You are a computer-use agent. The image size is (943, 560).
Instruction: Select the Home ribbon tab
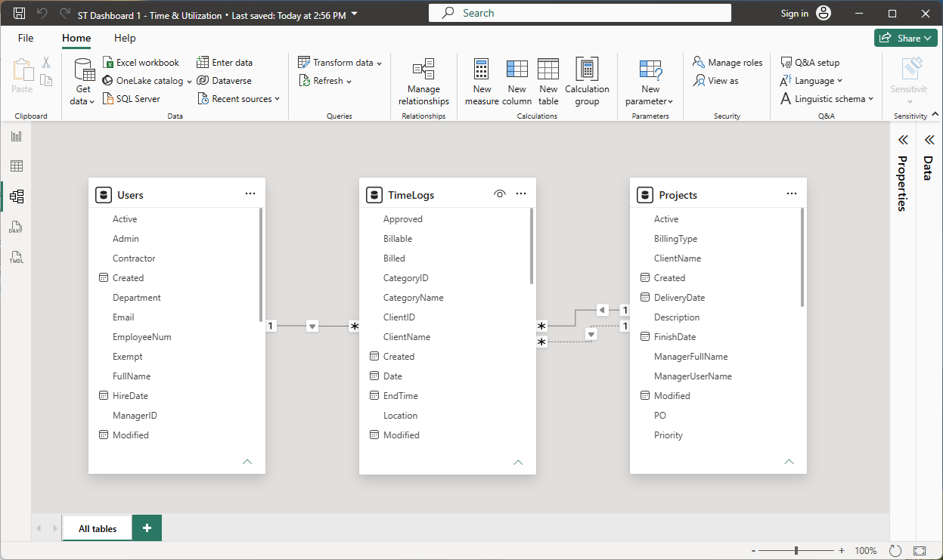pos(76,38)
